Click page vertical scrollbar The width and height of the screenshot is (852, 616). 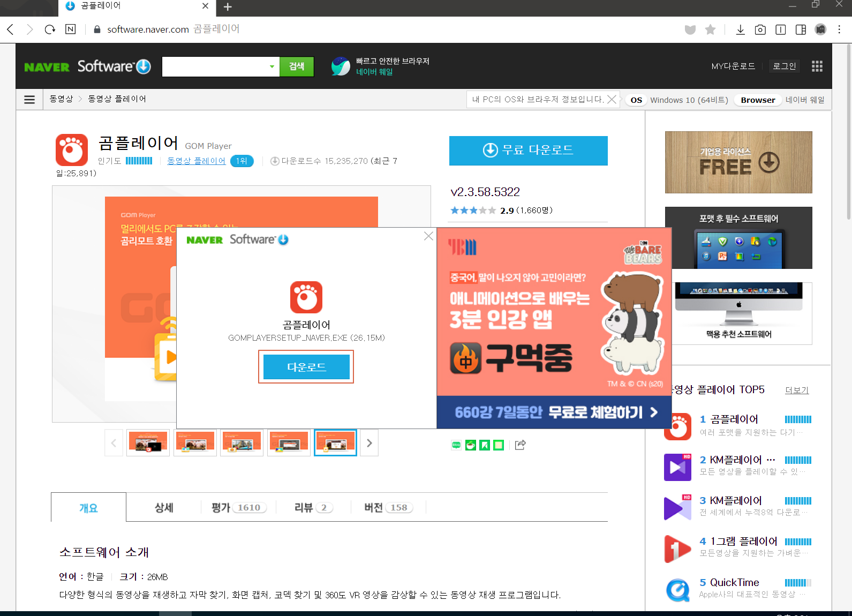pos(848,131)
